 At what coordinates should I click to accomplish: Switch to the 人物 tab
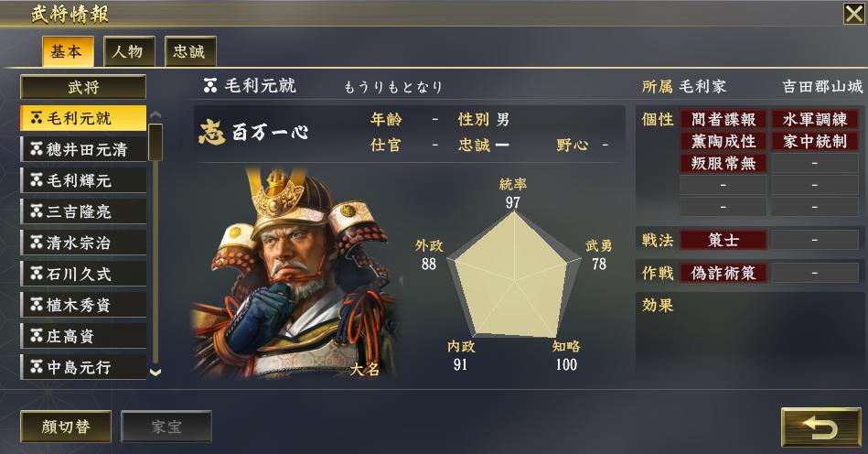coord(129,51)
